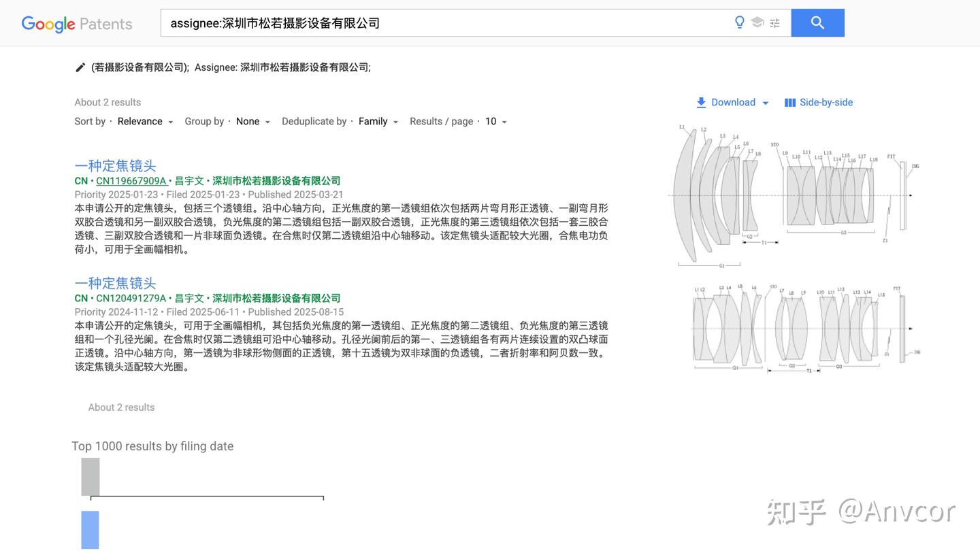Viewport: 980px width, 551px height.
Task: Open second result title for CN120491279A
Action: pos(116,283)
